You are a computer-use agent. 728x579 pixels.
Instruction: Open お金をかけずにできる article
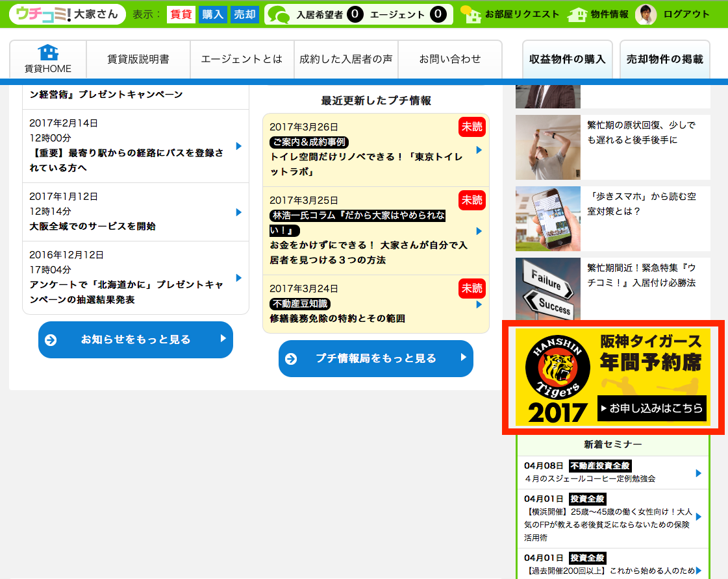pyautogui.click(x=369, y=253)
